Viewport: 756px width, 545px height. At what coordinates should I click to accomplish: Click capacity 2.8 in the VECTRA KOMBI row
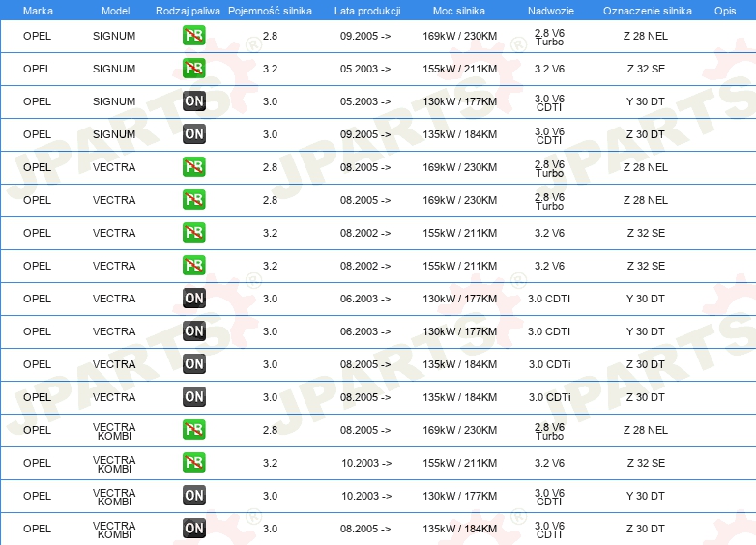coord(270,430)
